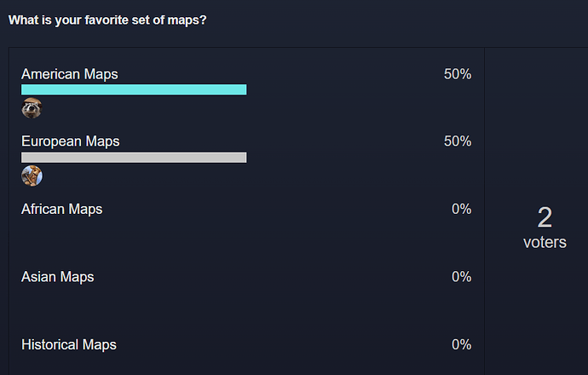Open the 2 voters count
Screen dimensions: 588x375
(545, 217)
